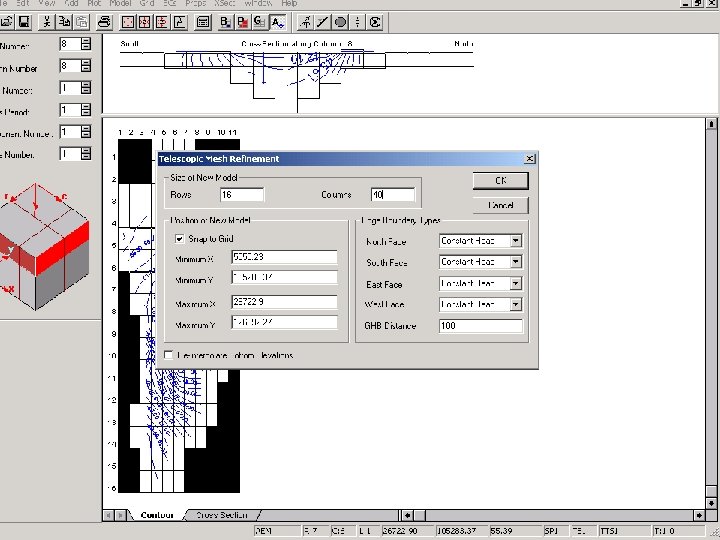720x540 pixels.
Task: Click the vertical dotted line toolbar icon
Action: (x=357, y=22)
